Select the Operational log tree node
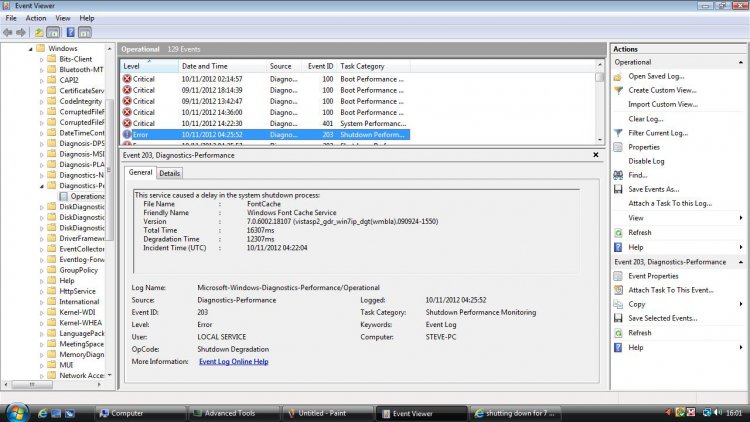The width and height of the screenshot is (750, 422). click(86, 196)
